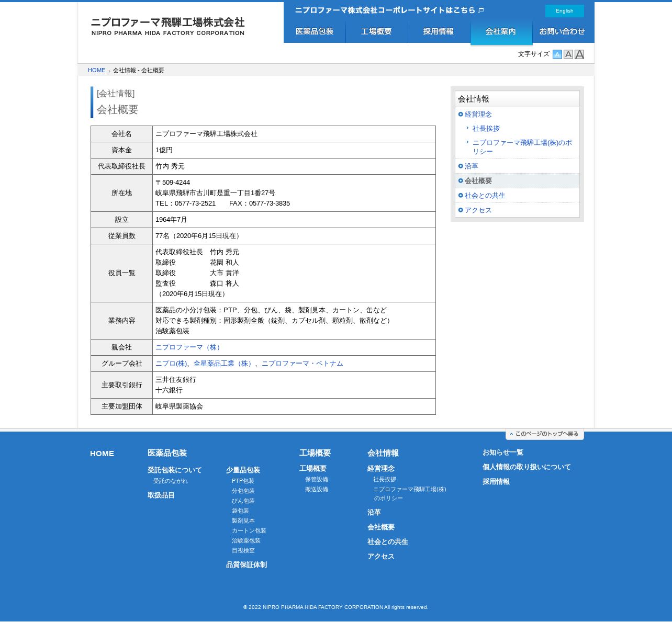
Task: Open the ニプロ(株) group company link
Action: (x=171, y=364)
